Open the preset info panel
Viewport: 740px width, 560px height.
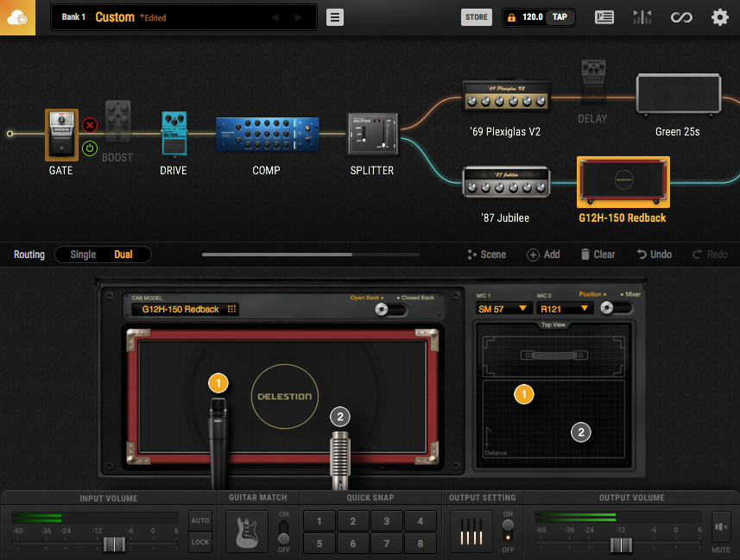[604, 16]
